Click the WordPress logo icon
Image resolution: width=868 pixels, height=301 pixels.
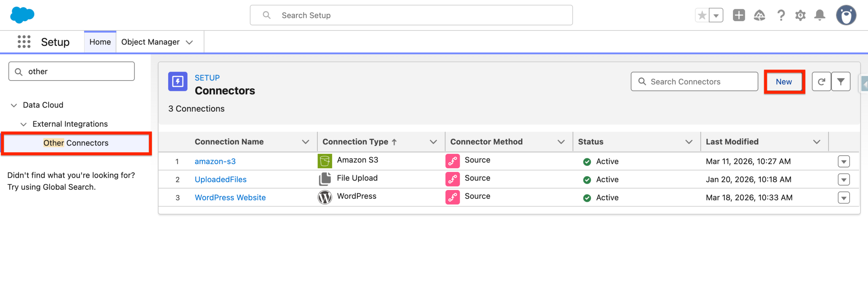pyautogui.click(x=324, y=197)
